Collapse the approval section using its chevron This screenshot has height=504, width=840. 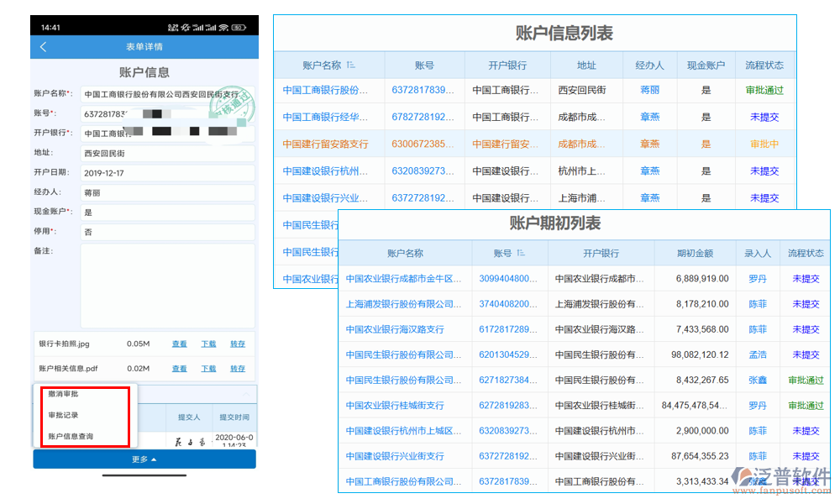click(245, 393)
